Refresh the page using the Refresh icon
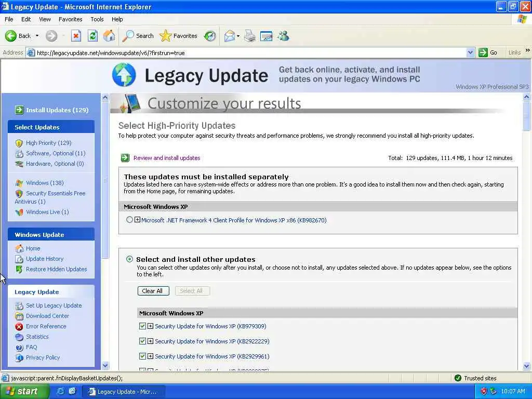The height and width of the screenshot is (399, 532). click(x=92, y=36)
